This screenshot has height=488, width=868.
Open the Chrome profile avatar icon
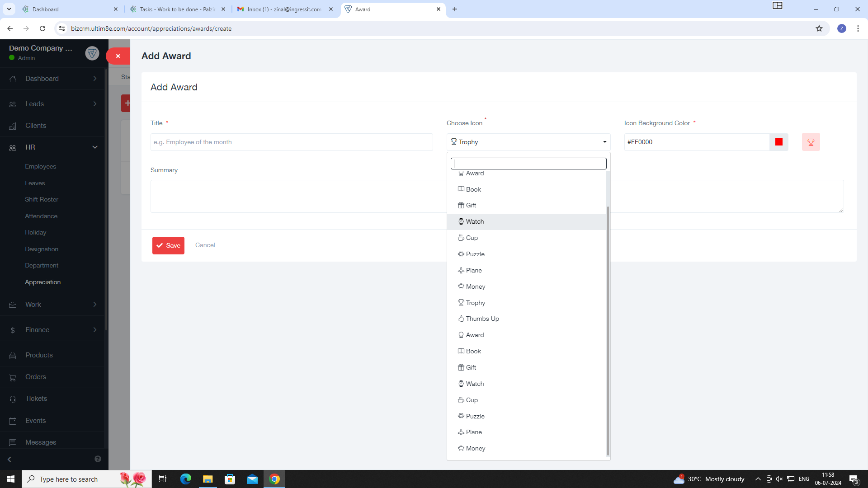(x=841, y=28)
